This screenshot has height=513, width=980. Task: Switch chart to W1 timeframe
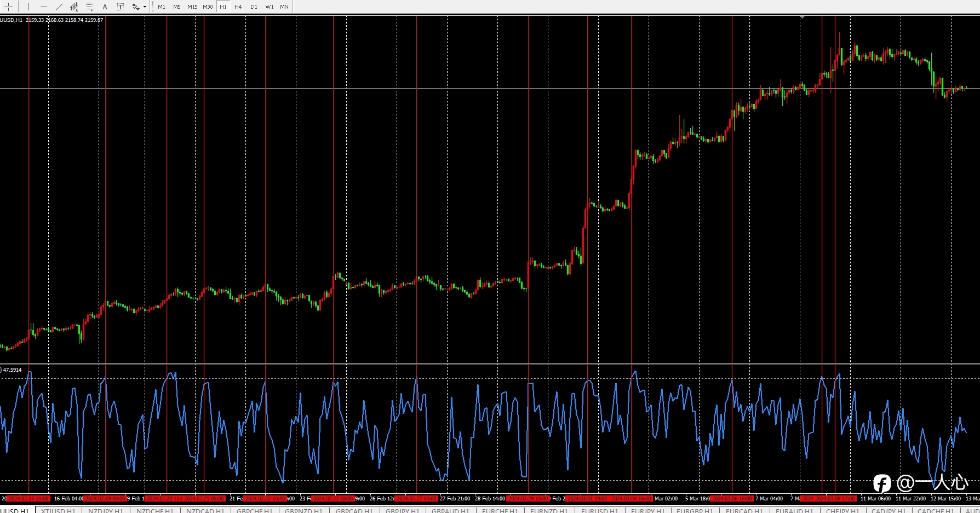(270, 7)
